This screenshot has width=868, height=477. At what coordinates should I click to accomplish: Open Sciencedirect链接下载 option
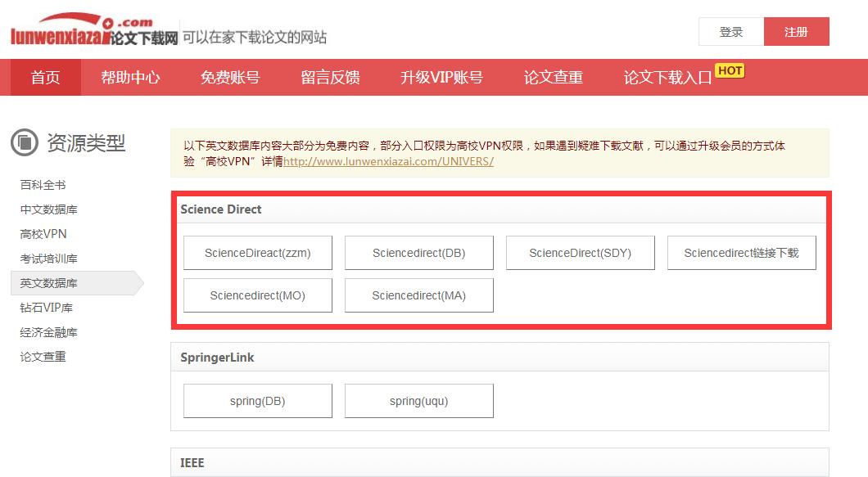(741, 252)
